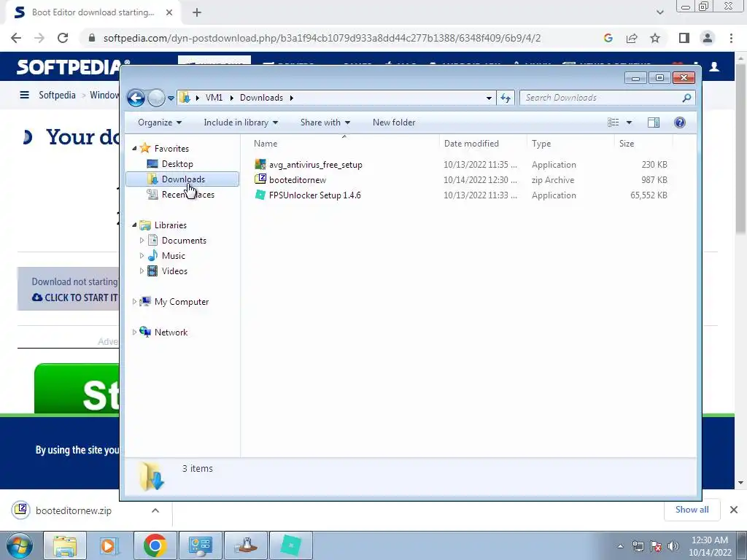Expand My Computer in navigation pane
This screenshot has width=747, height=560.
click(x=134, y=301)
